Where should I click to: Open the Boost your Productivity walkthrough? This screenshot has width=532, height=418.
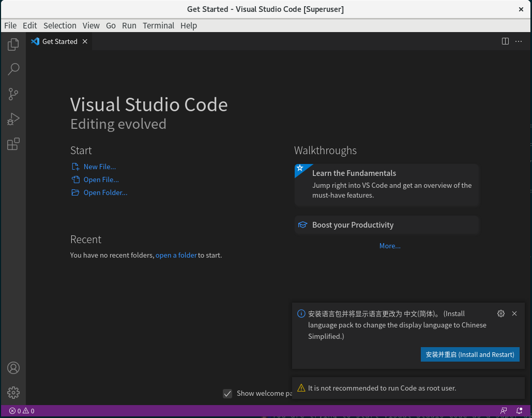[386, 225]
